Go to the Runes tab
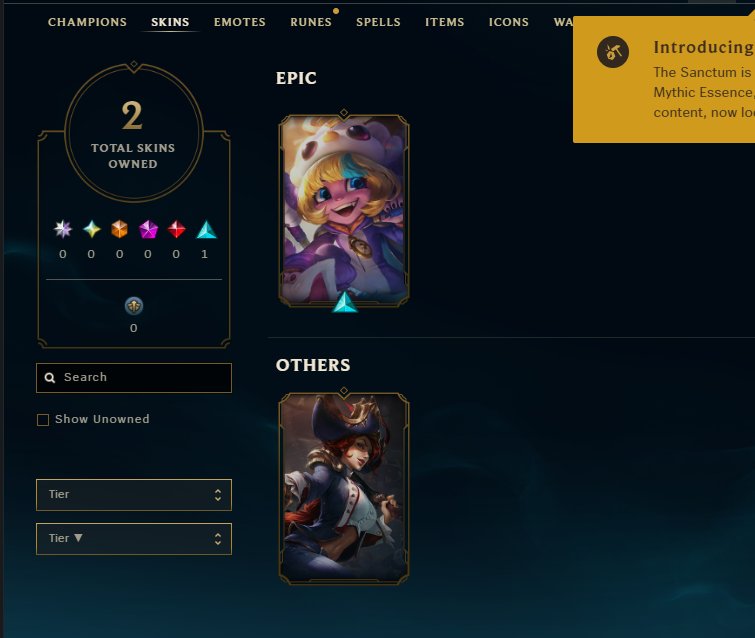 coord(311,22)
